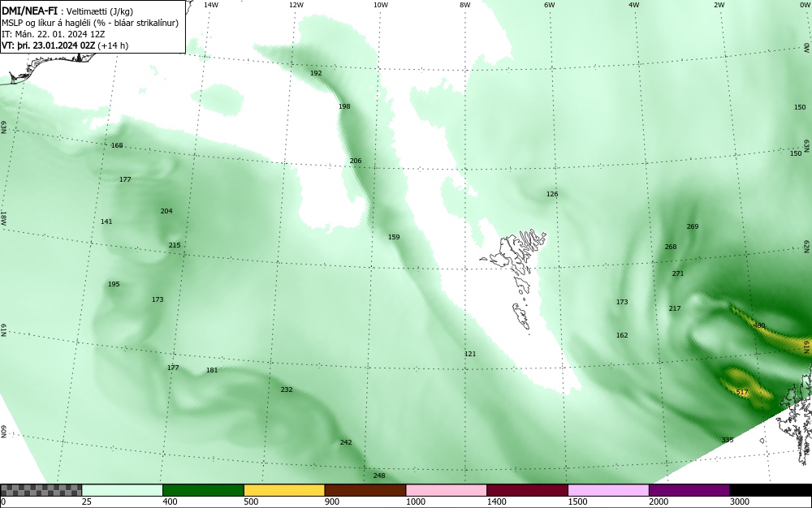Select the pink 1000–1400 legend swatch

click(x=447, y=490)
